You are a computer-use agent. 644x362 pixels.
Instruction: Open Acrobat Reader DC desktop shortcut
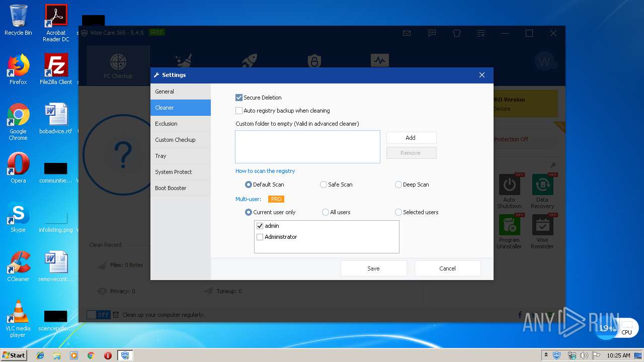coord(56,23)
